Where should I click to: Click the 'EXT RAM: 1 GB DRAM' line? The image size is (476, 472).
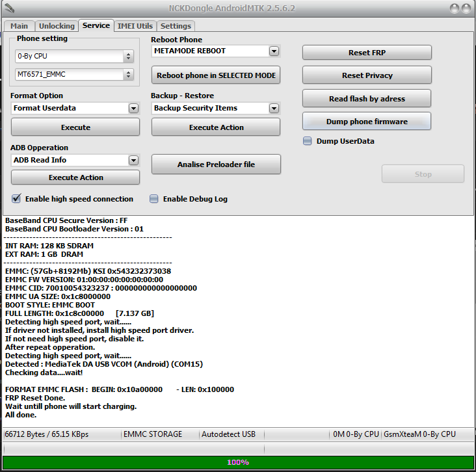click(x=44, y=254)
